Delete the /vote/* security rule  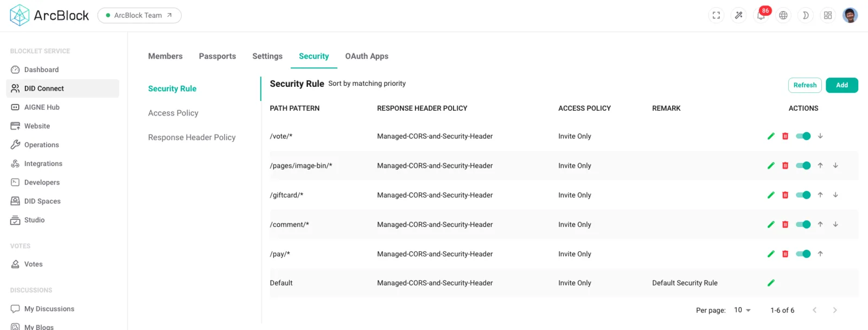785,136
